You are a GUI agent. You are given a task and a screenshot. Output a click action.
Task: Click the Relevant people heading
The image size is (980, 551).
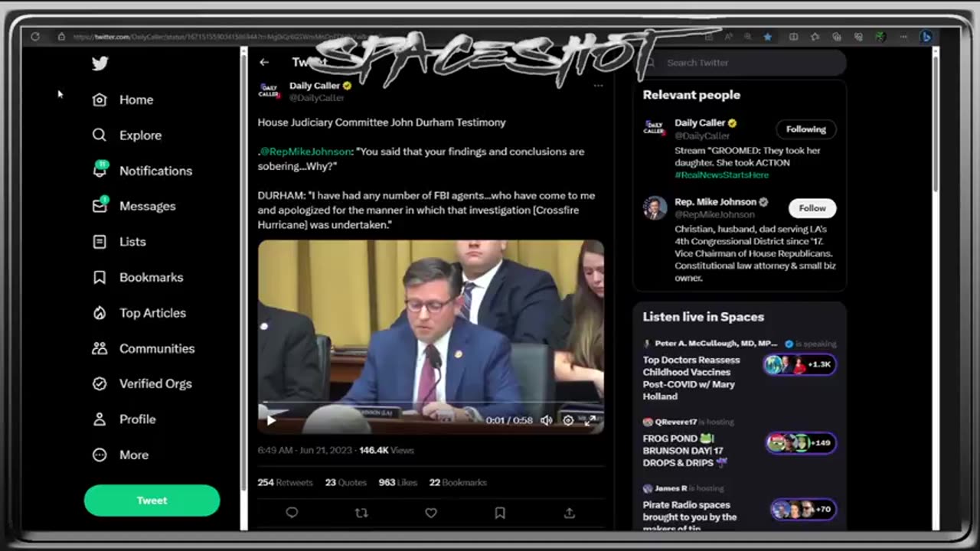[x=691, y=95]
